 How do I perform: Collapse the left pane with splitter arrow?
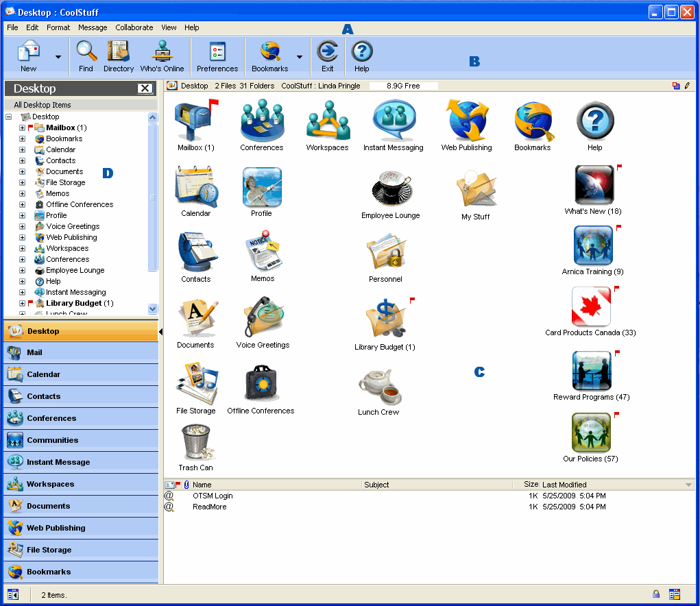coord(161,332)
